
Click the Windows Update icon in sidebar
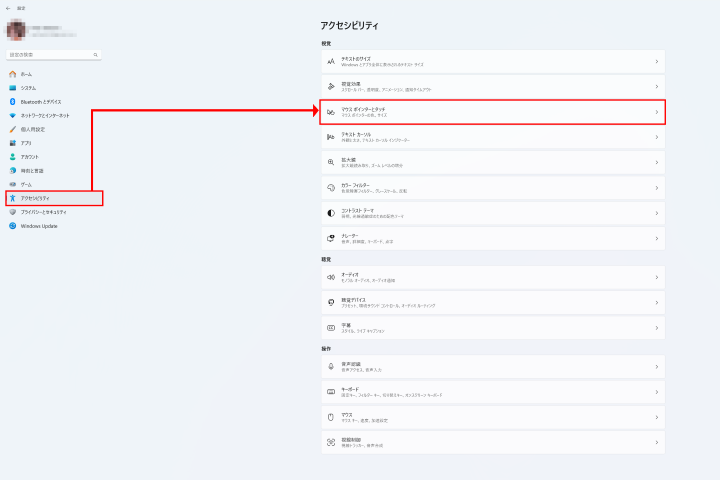(12, 226)
